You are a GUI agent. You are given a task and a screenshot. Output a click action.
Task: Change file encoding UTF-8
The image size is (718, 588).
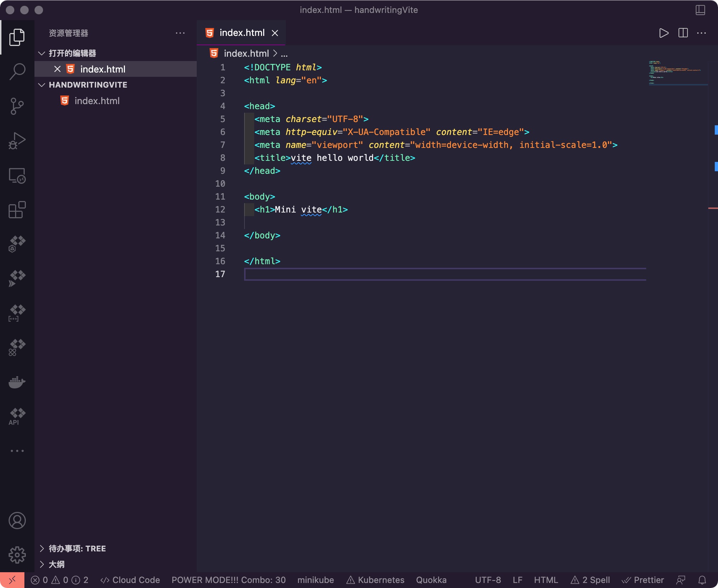coord(488,580)
